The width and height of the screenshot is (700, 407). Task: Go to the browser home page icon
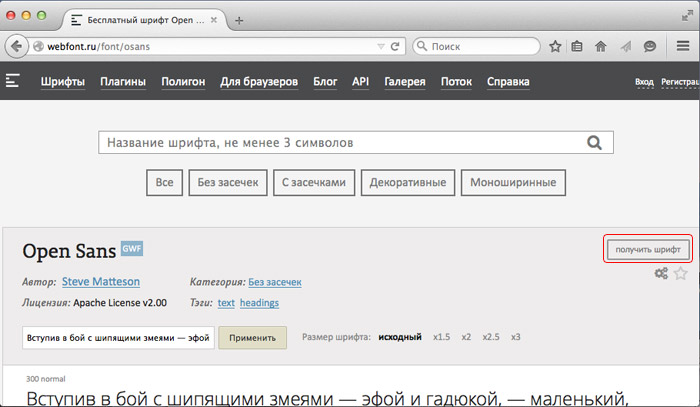[x=601, y=46]
